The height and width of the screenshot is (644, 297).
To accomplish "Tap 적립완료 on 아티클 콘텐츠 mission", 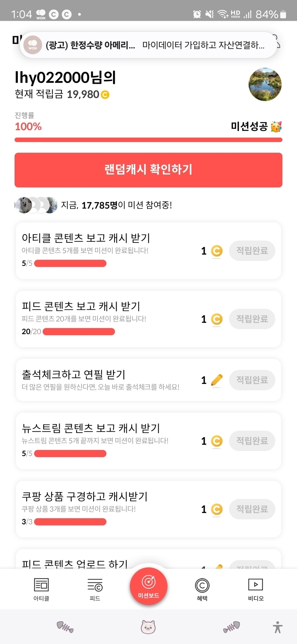I will click(x=252, y=251).
